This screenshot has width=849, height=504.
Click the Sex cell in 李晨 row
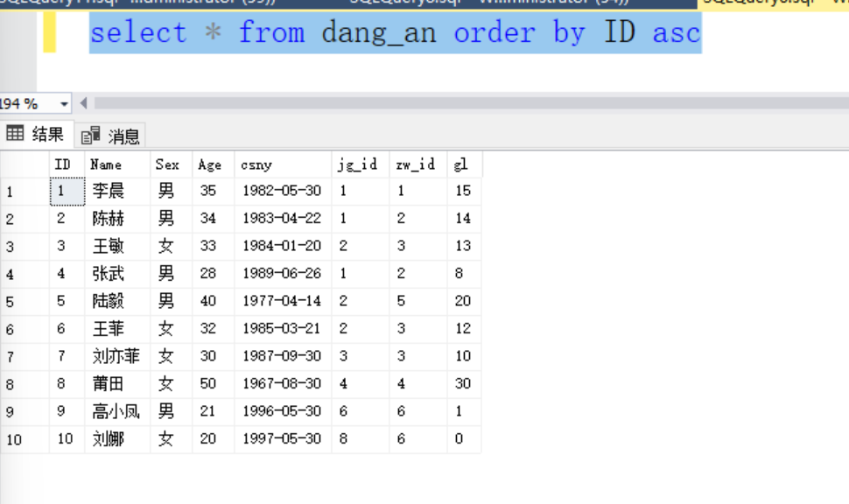click(171, 191)
